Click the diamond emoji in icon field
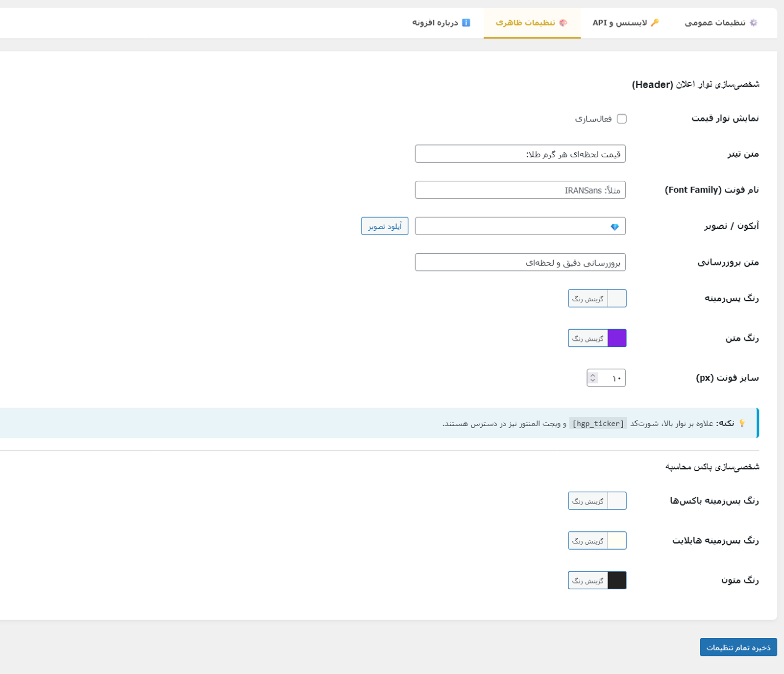 (615, 227)
